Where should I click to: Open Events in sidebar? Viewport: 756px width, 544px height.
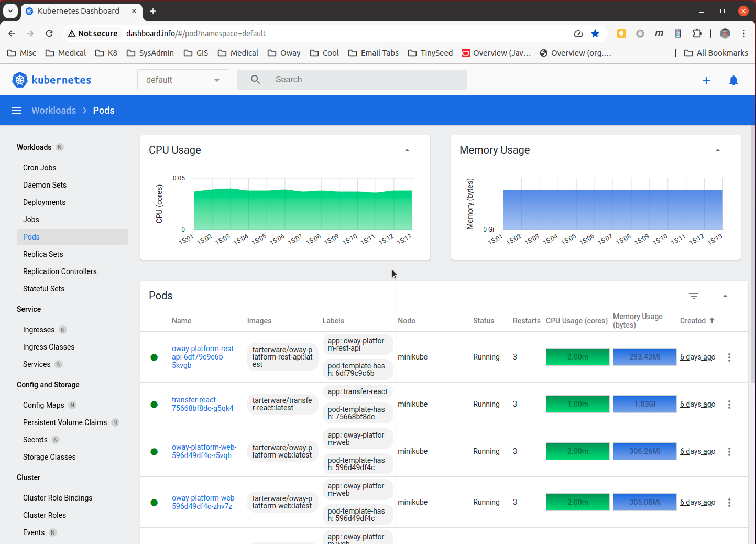(34, 532)
